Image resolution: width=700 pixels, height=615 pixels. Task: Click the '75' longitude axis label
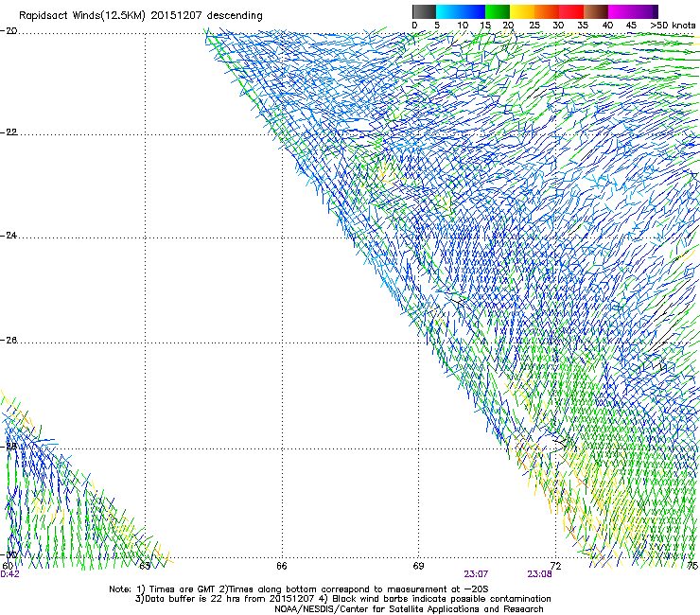tap(692, 566)
